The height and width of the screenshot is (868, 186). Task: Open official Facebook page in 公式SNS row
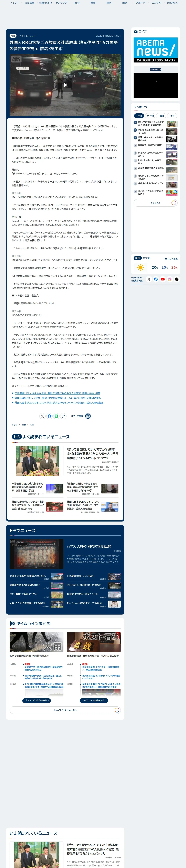point(156,279)
